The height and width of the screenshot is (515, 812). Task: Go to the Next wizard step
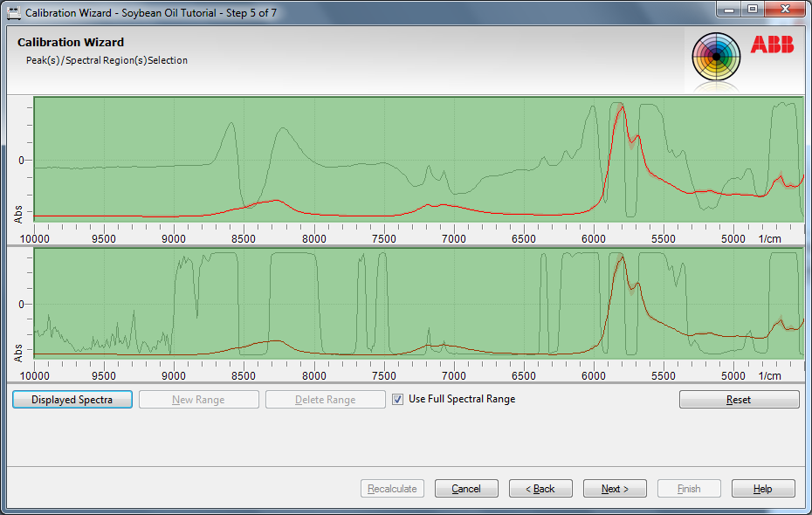pyautogui.click(x=615, y=489)
